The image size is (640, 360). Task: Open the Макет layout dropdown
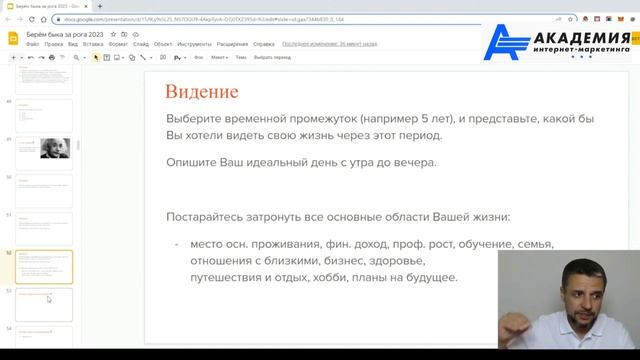(220, 58)
